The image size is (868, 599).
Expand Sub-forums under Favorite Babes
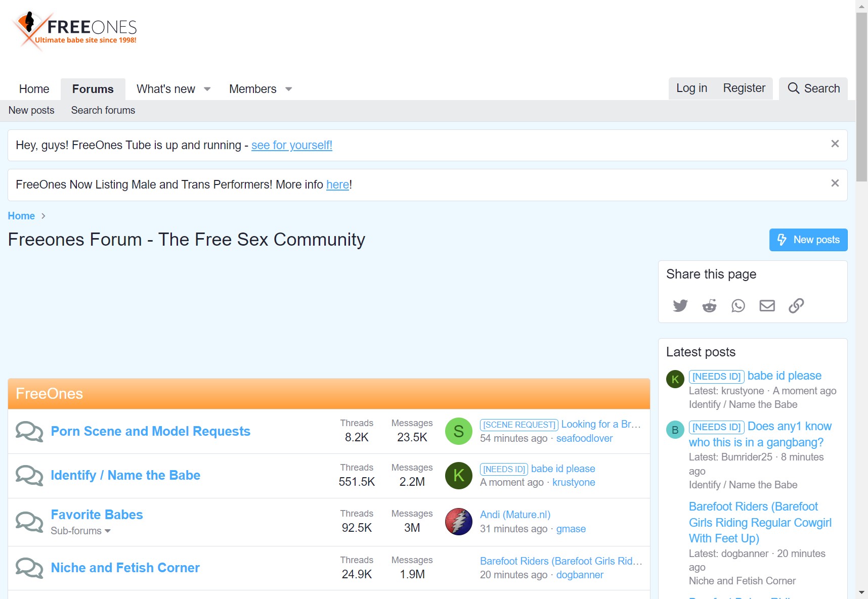pyautogui.click(x=81, y=531)
